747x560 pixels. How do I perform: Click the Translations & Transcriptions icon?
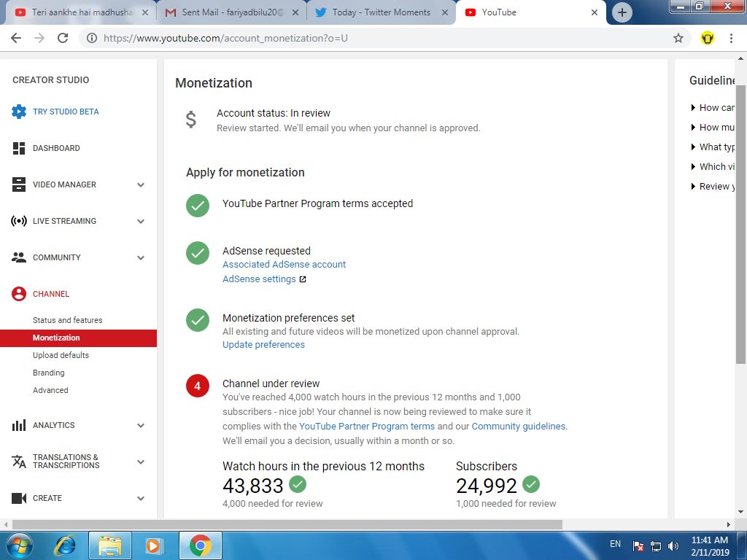[x=18, y=462]
